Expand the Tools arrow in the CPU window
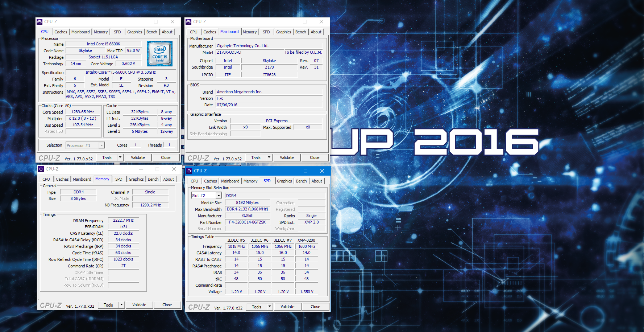The width and height of the screenshot is (644, 332). coord(120,157)
